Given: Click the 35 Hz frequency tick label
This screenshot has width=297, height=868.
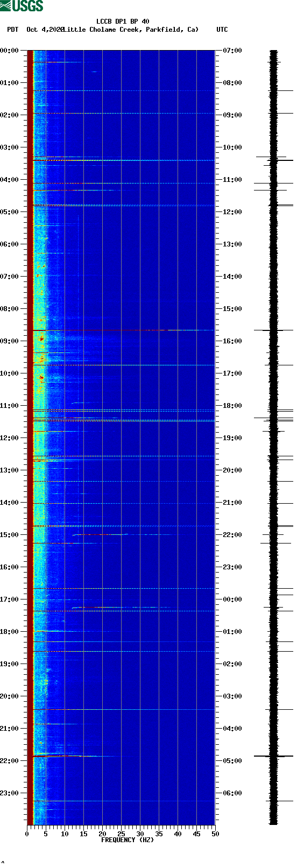Looking at the screenshot, I should pos(159,834).
